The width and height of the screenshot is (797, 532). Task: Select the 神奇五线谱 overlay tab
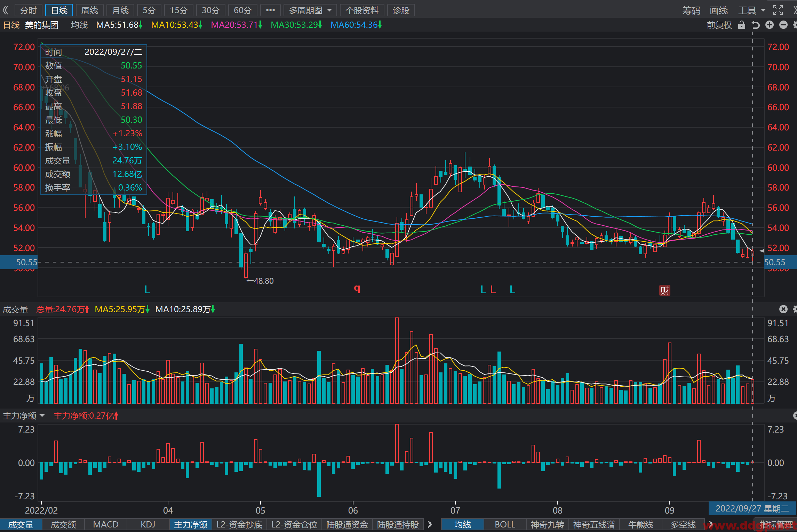click(x=594, y=524)
